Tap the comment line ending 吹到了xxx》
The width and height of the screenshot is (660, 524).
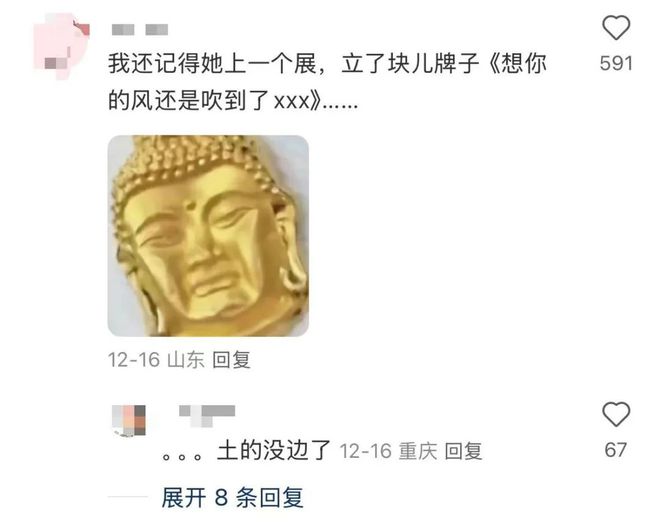pos(233,101)
